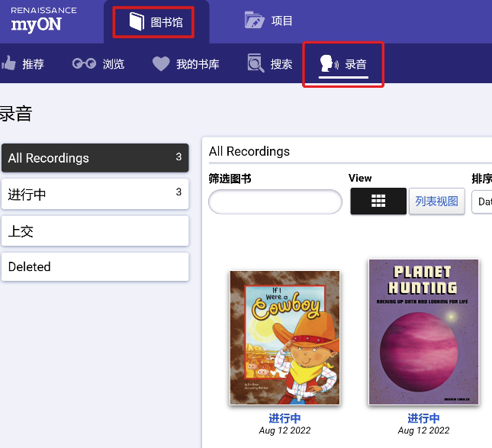This screenshot has height=448, width=492.
Task: Click the All Recordings panel heading
Action: click(x=249, y=151)
